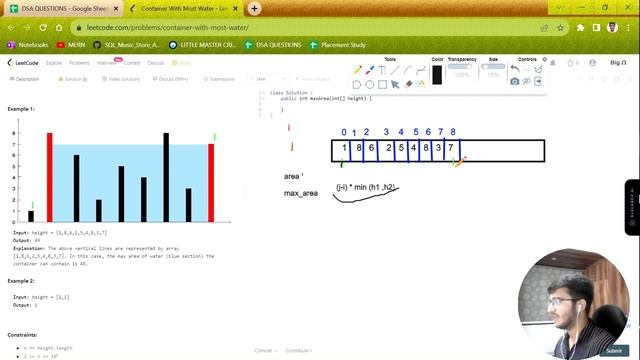Select the eraser tool
This screenshot has height=360, width=640.
pyautogui.click(x=408, y=84)
